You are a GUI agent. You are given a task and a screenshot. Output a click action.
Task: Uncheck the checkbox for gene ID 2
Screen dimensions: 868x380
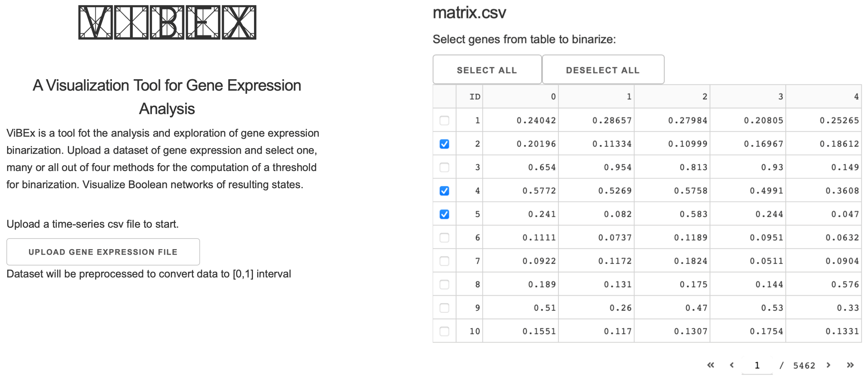[444, 144]
